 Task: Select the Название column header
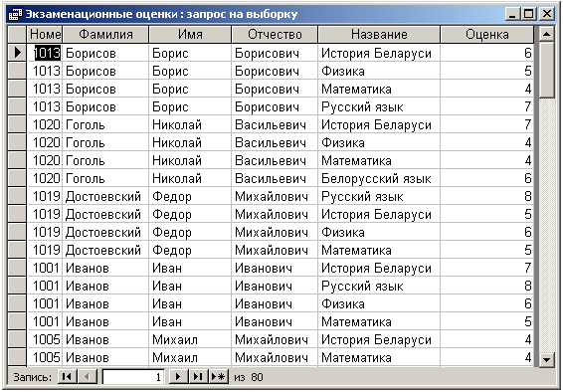379,35
